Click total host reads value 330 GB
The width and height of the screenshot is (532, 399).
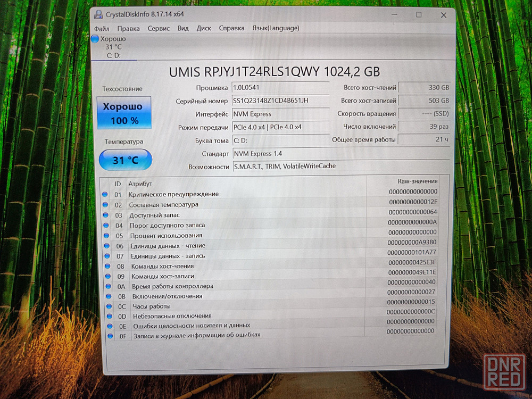(x=425, y=88)
